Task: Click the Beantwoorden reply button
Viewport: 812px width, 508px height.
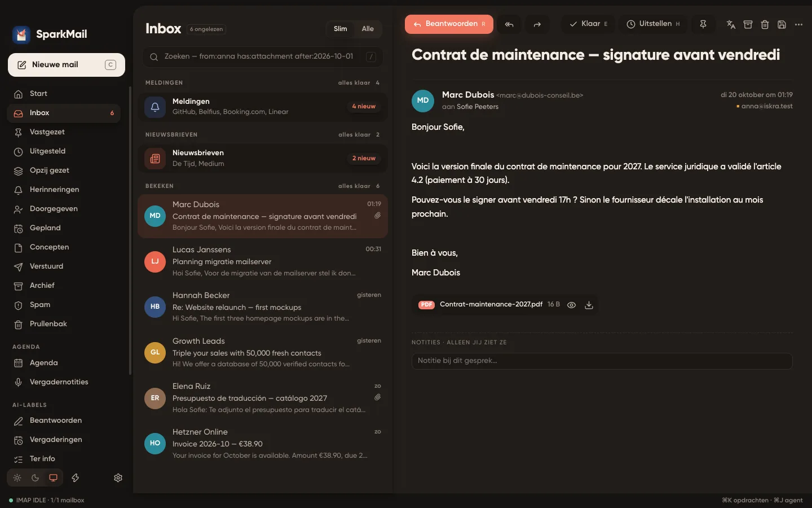Action: pos(449,24)
